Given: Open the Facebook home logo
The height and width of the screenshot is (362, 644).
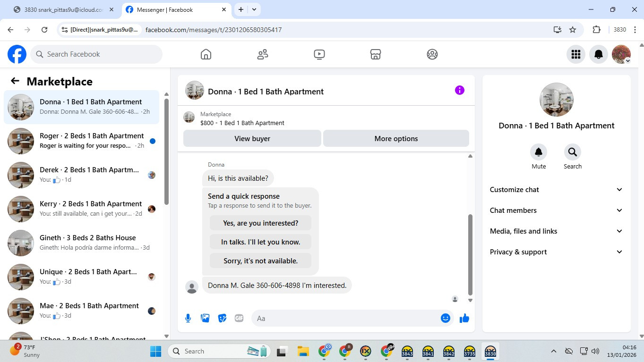Looking at the screenshot, I should tap(17, 54).
